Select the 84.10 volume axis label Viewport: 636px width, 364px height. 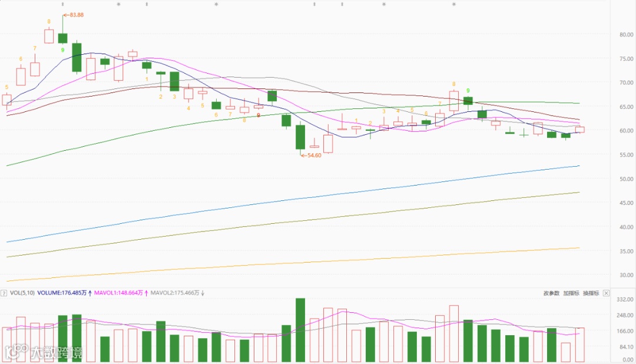[x=626, y=347]
